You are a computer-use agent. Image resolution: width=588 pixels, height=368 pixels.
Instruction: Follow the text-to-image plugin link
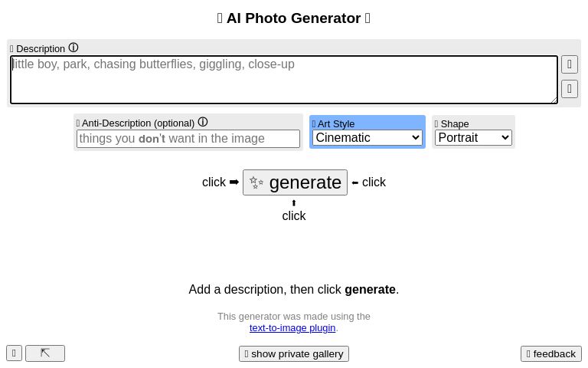point(292,328)
